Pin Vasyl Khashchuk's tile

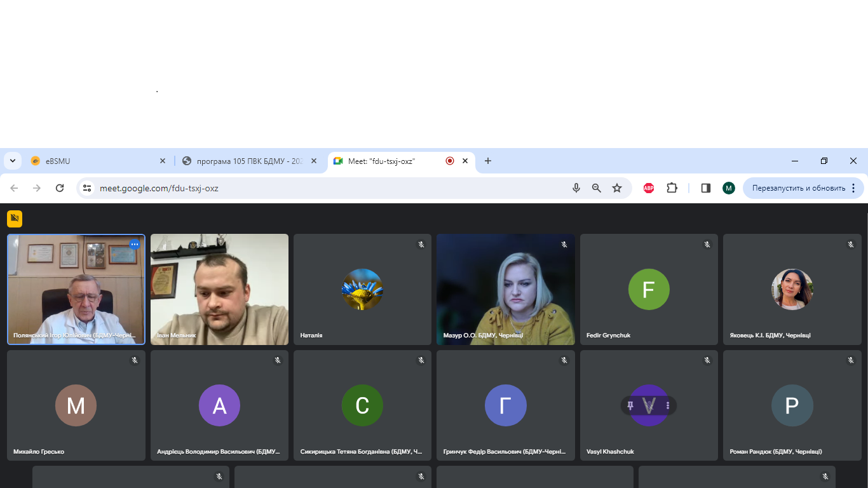630,405
